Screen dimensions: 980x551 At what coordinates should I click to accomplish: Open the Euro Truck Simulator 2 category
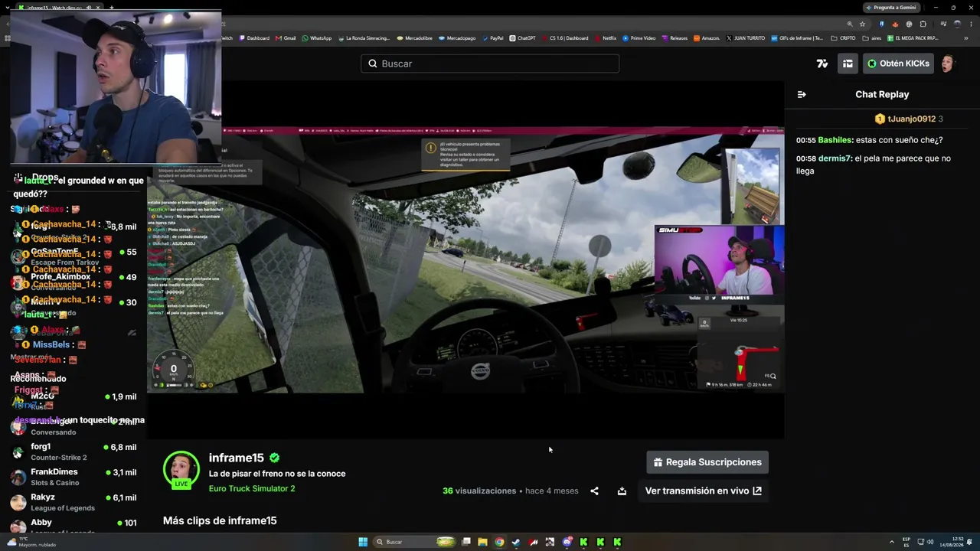tap(252, 488)
